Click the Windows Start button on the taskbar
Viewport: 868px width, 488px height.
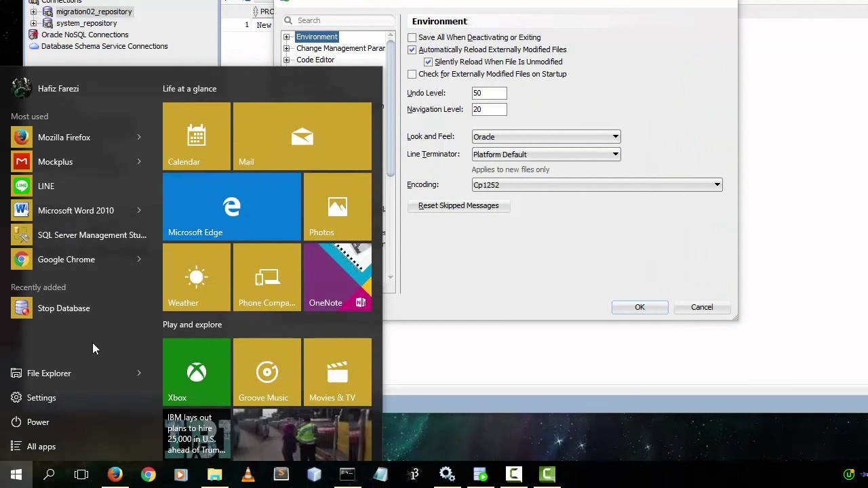click(x=16, y=474)
